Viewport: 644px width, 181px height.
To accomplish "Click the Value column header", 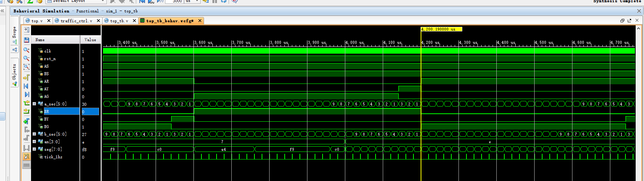I will tap(90, 40).
